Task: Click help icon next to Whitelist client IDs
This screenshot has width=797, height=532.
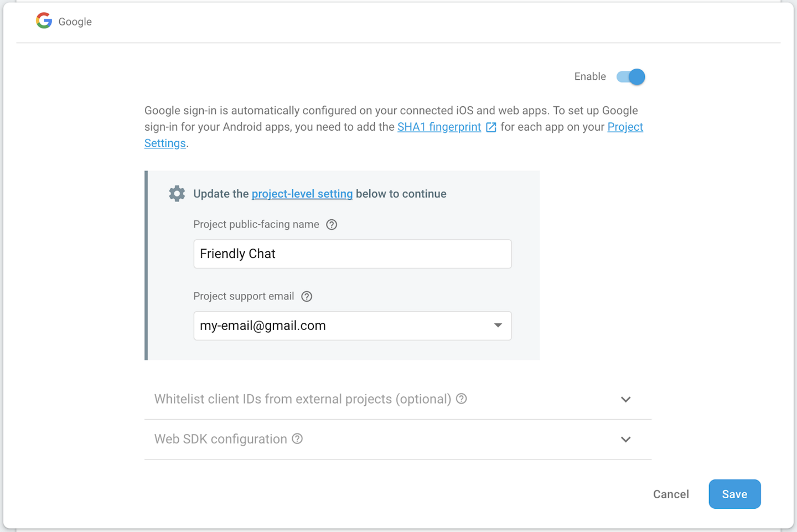Action: tap(462, 399)
